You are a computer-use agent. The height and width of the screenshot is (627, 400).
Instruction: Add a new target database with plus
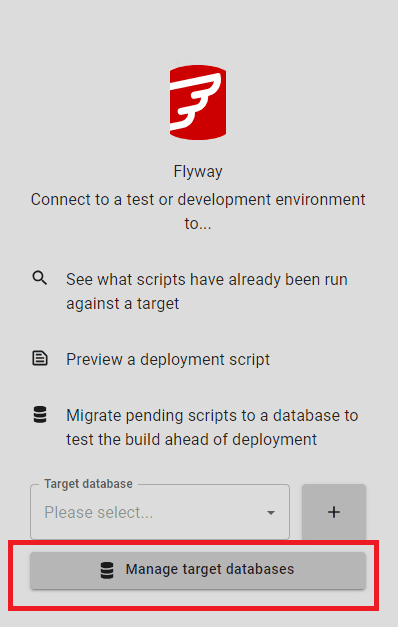tap(334, 512)
